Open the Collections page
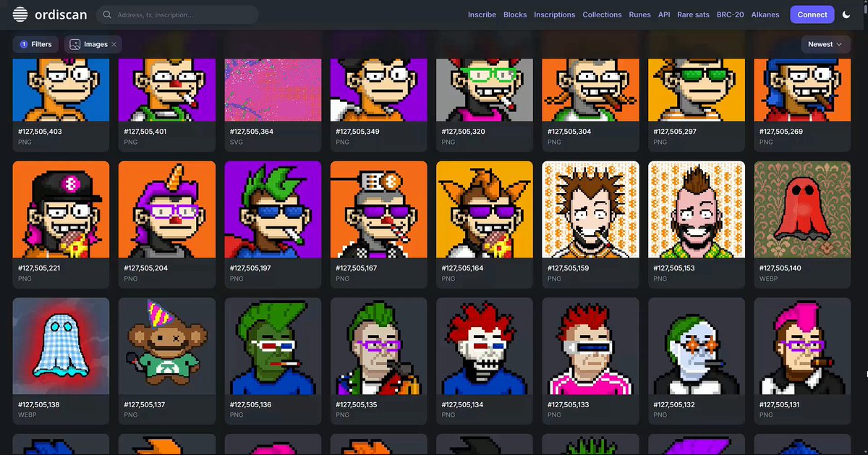Viewport: 868px width, 455px height. pos(602,14)
